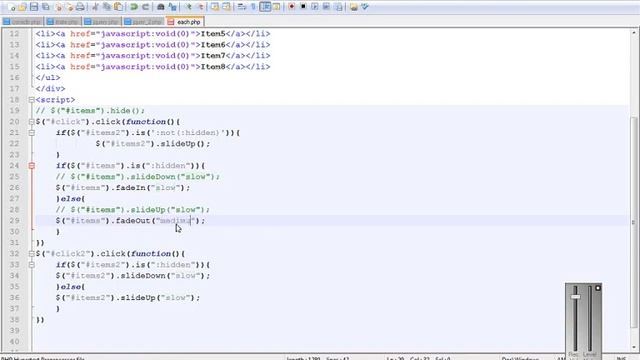Open Find with the binoculars icon
640x360 pixels.
pyautogui.click(x=160, y=7)
